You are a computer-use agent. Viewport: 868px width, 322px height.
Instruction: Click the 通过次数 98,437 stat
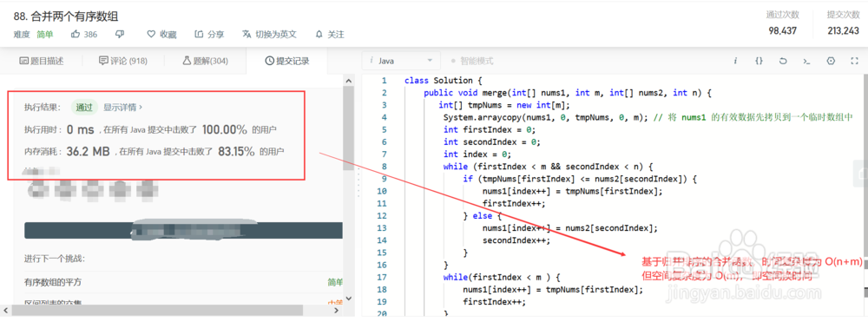(782, 23)
